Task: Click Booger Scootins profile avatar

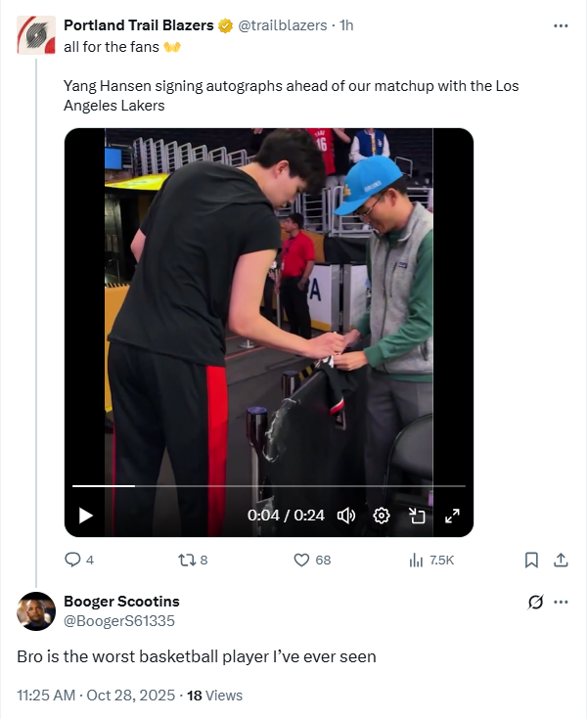Action: (36, 610)
